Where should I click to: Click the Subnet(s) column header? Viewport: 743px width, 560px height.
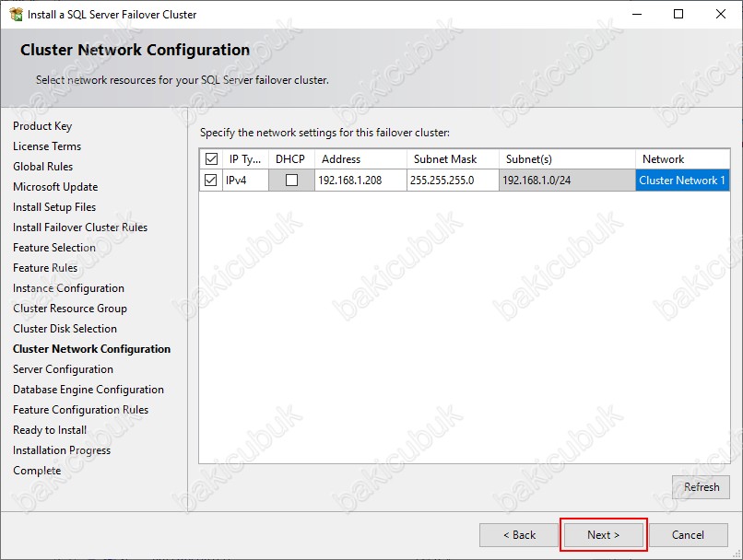[x=566, y=159]
